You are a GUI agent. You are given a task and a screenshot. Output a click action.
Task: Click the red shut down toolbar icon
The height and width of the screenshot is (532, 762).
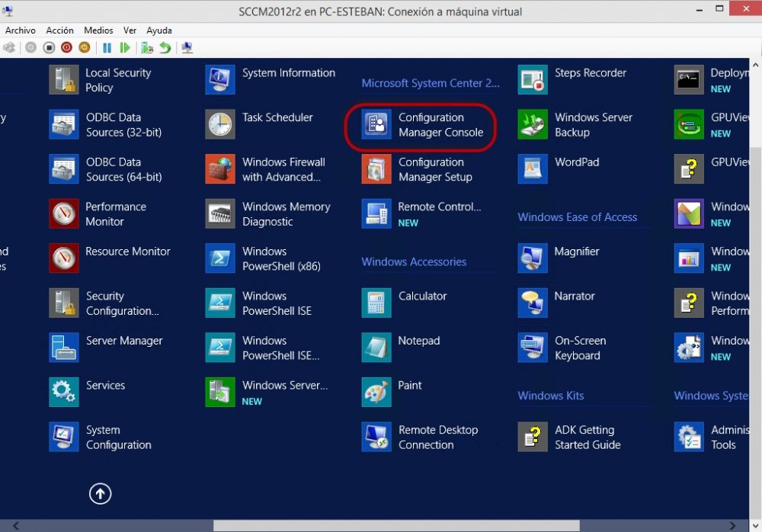click(x=66, y=48)
